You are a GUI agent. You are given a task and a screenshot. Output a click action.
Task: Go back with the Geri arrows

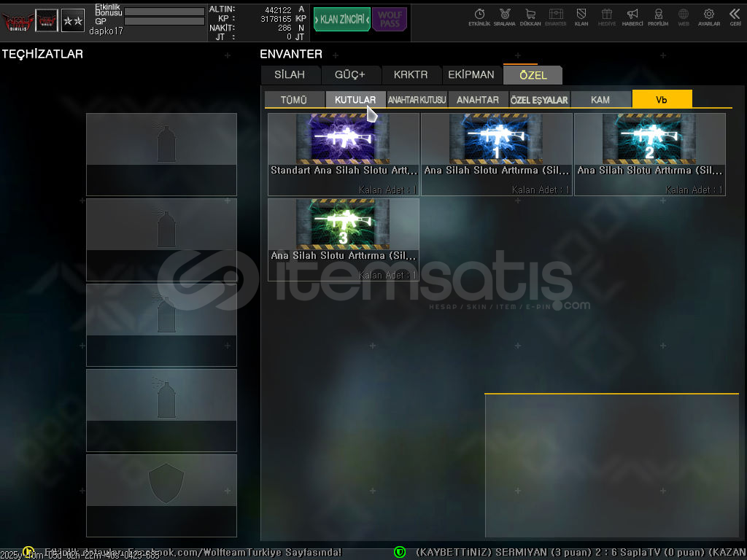point(735,17)
